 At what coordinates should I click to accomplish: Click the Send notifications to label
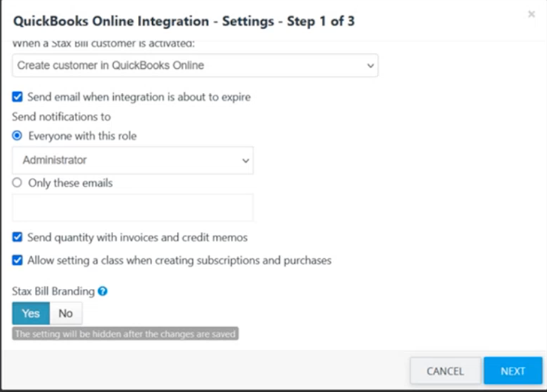click(x=61, y=117)
